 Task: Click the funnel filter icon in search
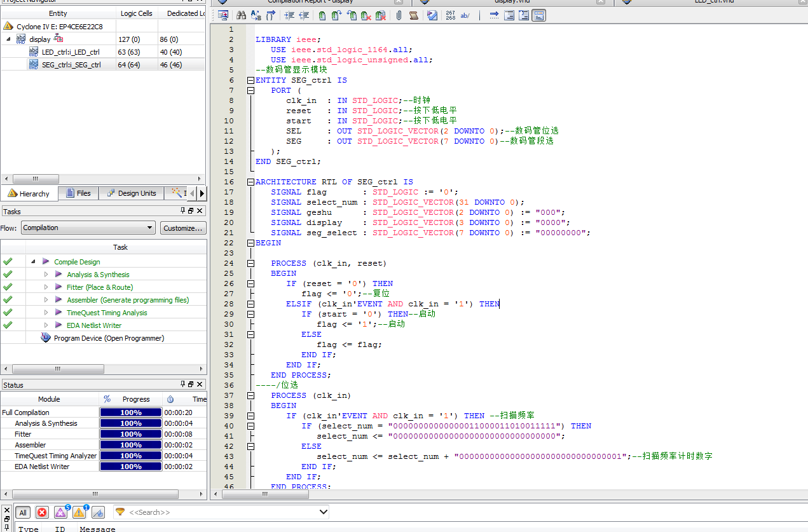120,512
